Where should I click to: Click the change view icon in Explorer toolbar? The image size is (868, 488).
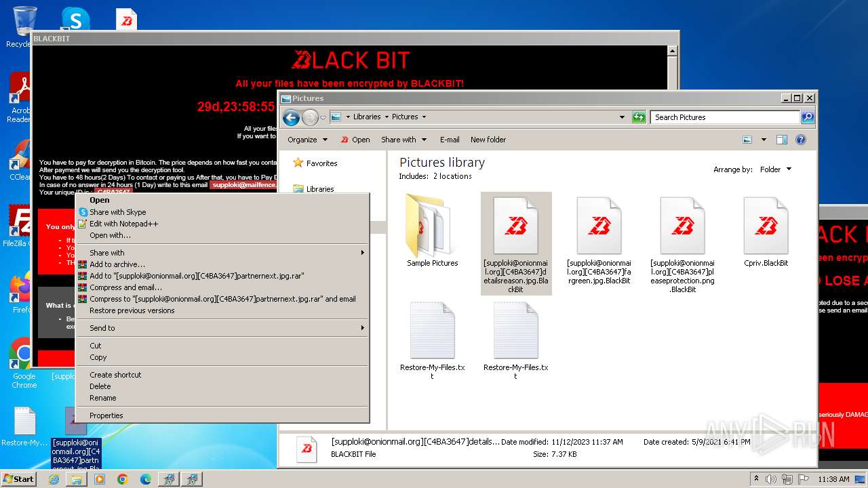coord(747,140)
